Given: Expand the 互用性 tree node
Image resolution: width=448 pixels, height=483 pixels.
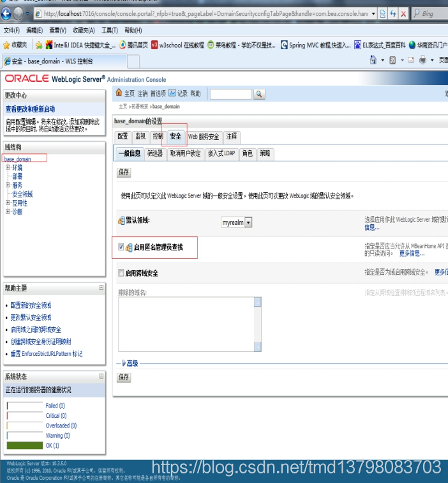Looking at the screenshot, I should pyautogui.click(x=8, y=203).
